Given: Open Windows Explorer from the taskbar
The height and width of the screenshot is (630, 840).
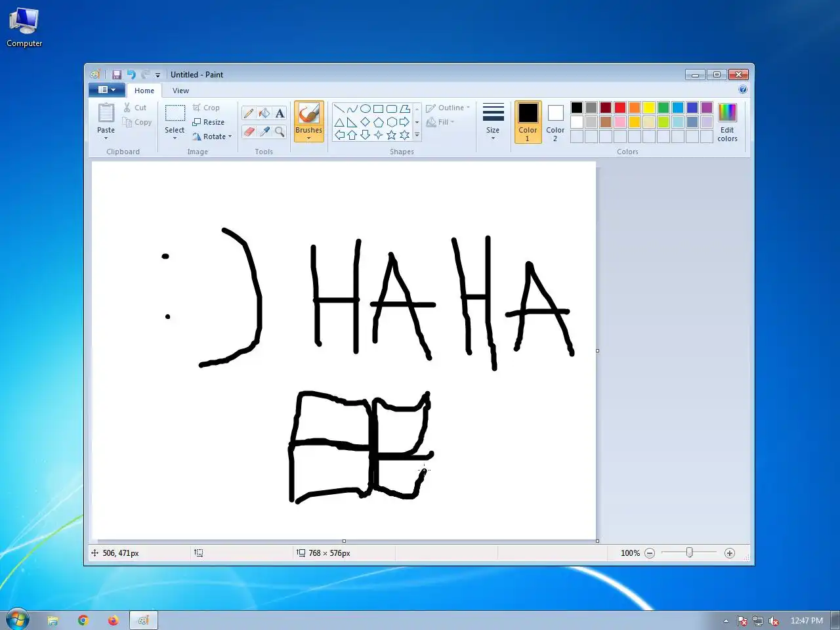Looking at the screenshot, I should 53,620.
